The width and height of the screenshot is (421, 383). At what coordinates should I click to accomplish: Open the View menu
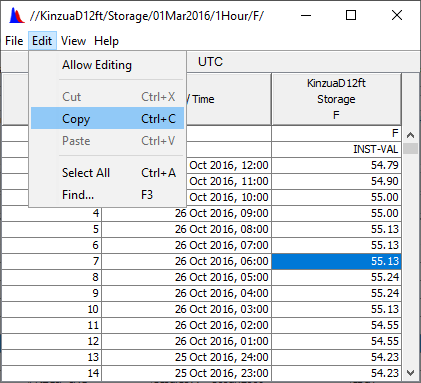[x=73, y=41]
